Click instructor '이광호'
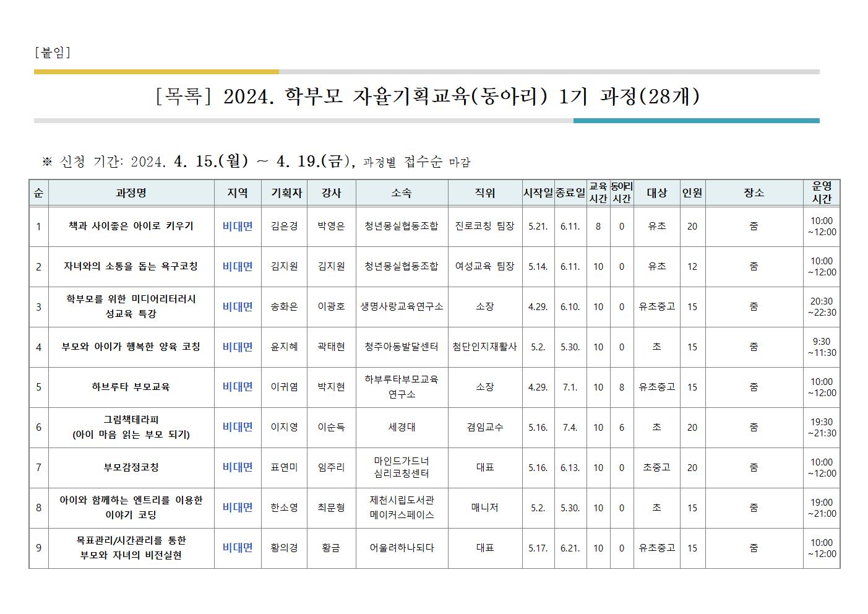The image size is (868, 614). coord(332,307)
